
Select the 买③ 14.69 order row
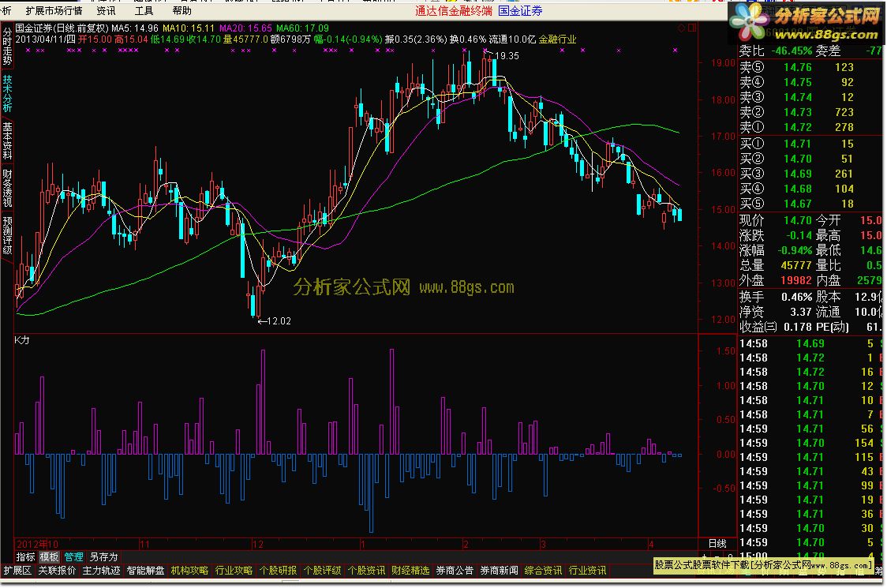(x=810, y=174)
